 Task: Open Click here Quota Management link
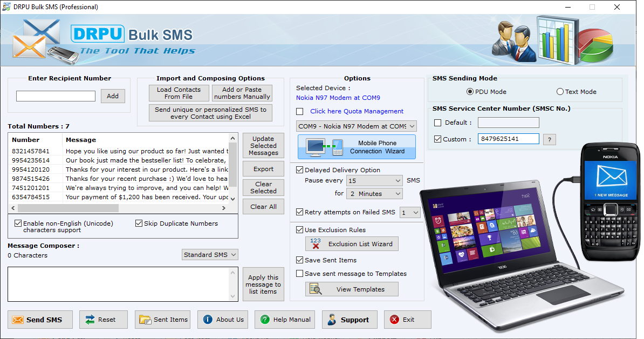(x=357, y=111)
